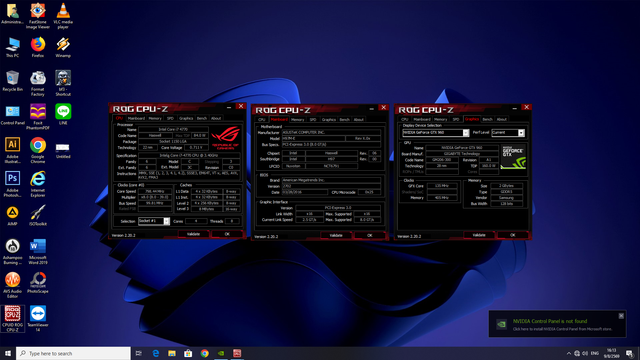Select the Untitled desktop file icon

63,149
